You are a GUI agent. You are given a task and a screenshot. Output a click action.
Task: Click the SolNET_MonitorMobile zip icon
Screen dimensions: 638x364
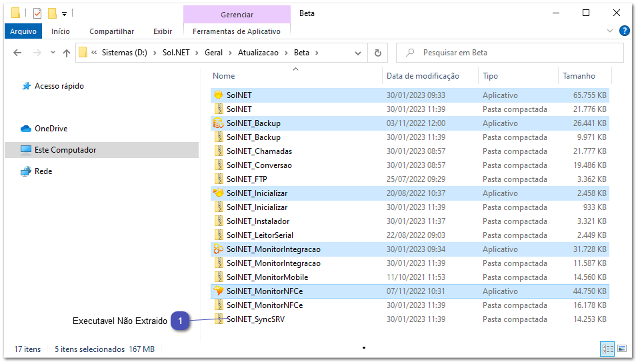(219, 277)
